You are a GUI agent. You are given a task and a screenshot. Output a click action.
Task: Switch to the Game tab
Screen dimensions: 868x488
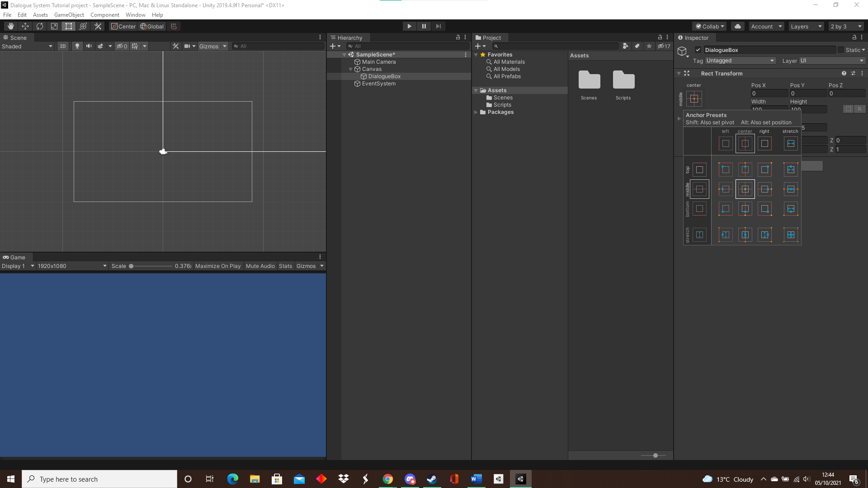(x=18, y=257)
